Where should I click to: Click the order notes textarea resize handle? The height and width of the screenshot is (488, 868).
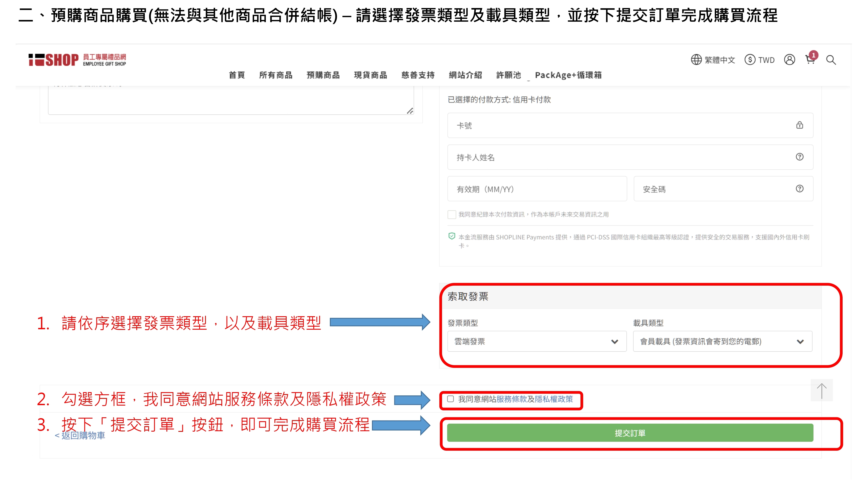410,111
